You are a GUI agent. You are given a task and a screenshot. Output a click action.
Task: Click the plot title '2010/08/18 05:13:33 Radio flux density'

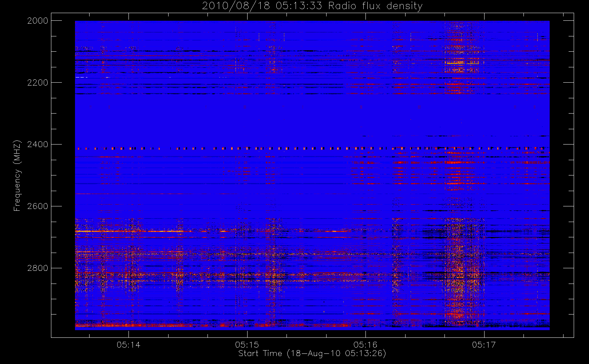[312, 6]
